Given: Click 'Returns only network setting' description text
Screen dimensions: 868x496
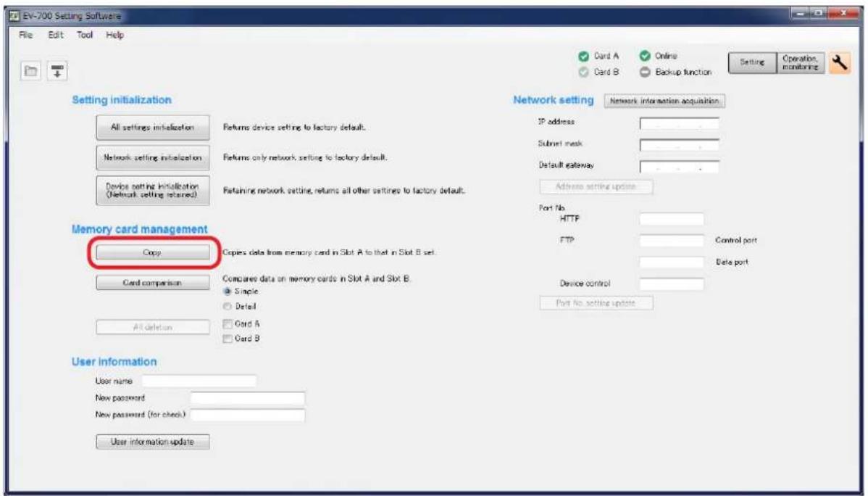Looking at the screenshot, I should [305, 158].
